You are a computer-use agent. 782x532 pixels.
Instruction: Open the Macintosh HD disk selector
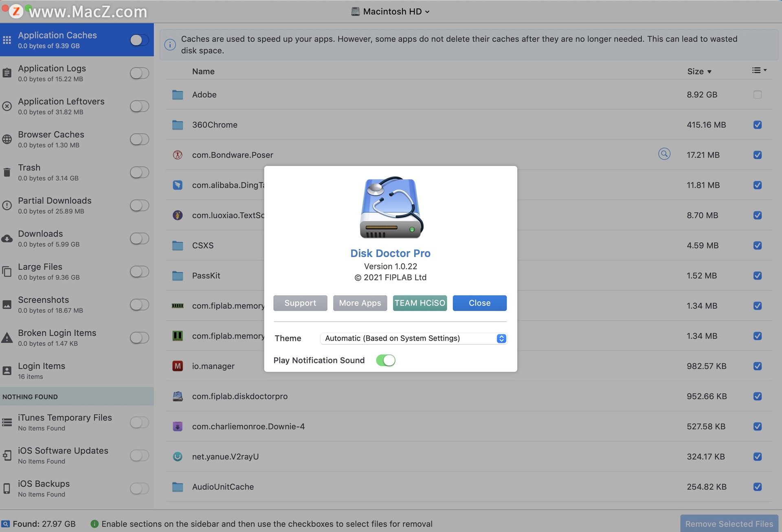click(x=391, y=11)
